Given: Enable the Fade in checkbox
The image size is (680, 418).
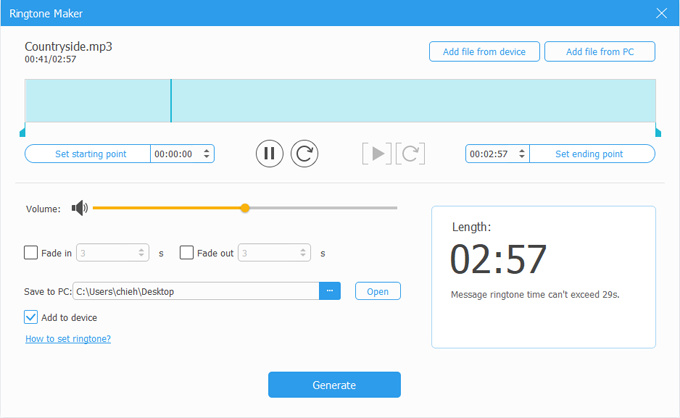Looking at the screenshot, I should pos(31,253).
